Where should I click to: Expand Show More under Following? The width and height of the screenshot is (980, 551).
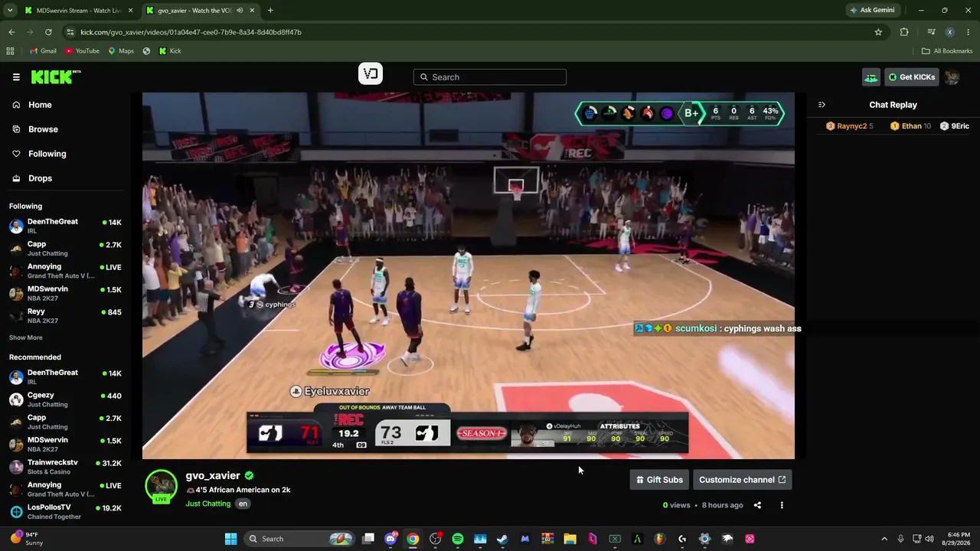(x=26, y=337)
